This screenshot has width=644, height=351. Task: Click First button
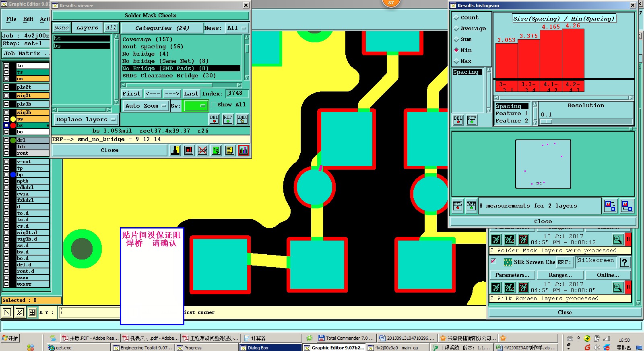[x=132, y=94]
